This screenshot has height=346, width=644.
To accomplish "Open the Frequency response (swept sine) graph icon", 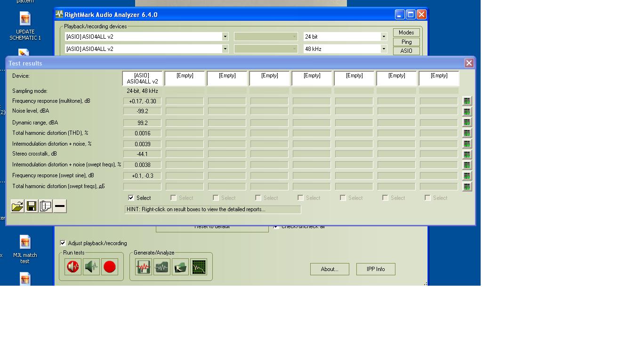I will (x=467, y=176).
